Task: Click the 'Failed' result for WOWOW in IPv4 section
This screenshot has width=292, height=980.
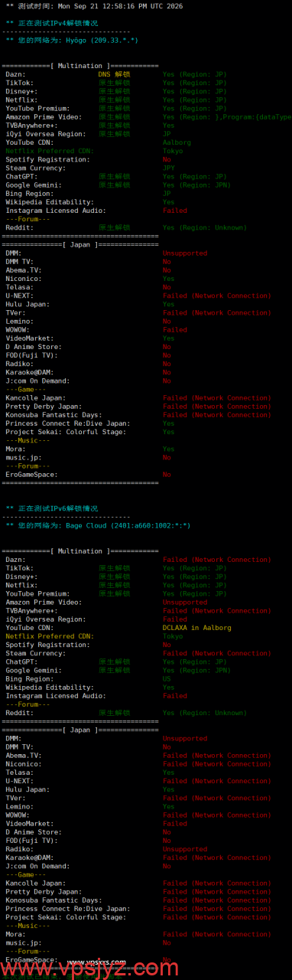Action: (175, 330)
